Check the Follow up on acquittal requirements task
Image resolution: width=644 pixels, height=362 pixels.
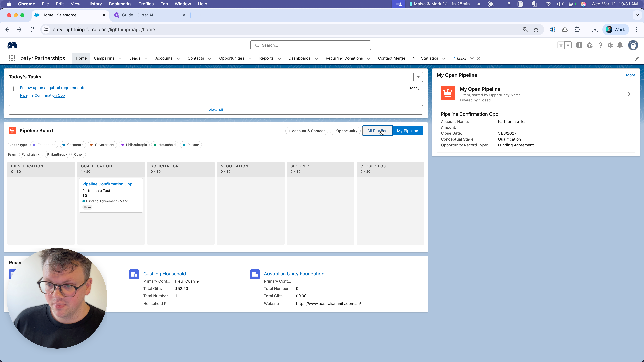coord(16,89)
